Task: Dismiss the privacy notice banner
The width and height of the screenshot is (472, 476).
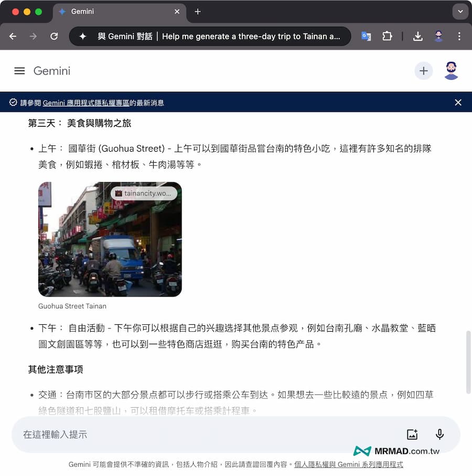Action: tap(458, 103)
